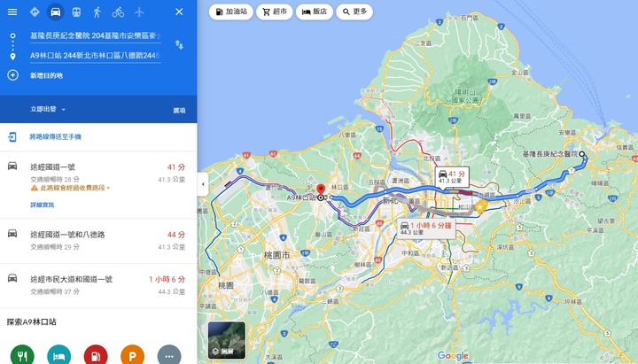Screen dimensions: 638x364
Task: Choose the 途經國道一號和八德路 route
Action: point(98,241)
